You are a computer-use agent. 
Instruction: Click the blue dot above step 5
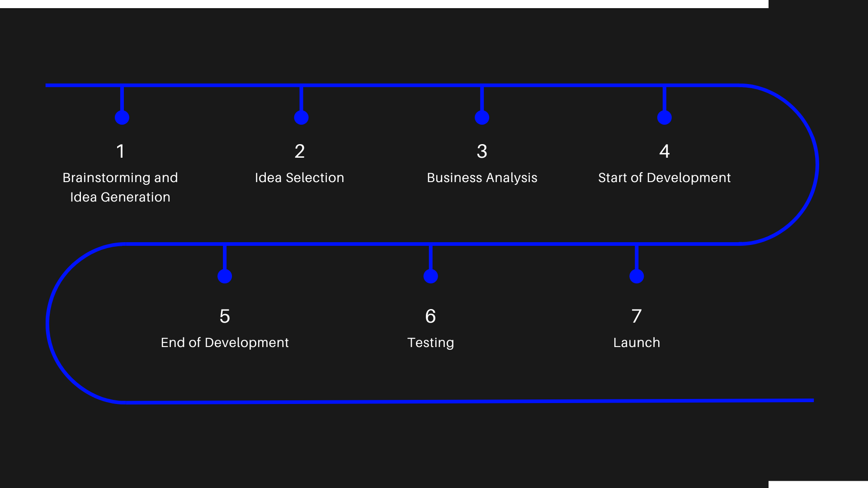tap(225, 277)
